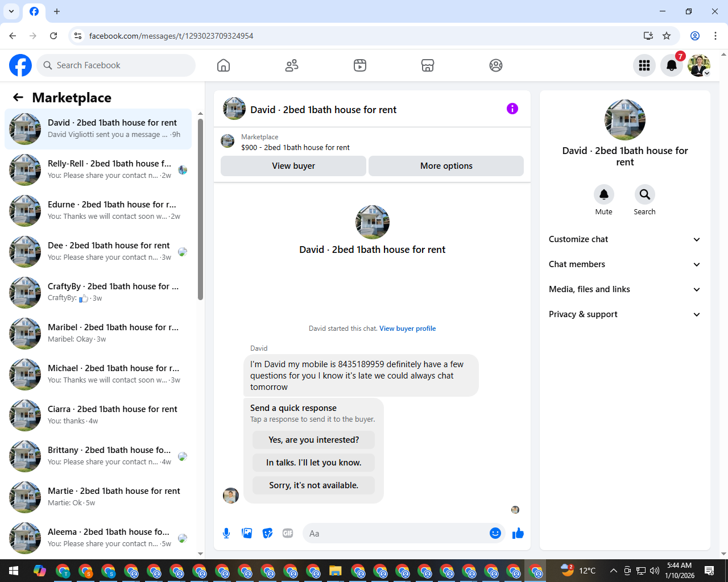Mute this conversation with bell icon
This screenshot has height=582, width=728.
click(604, 194)
